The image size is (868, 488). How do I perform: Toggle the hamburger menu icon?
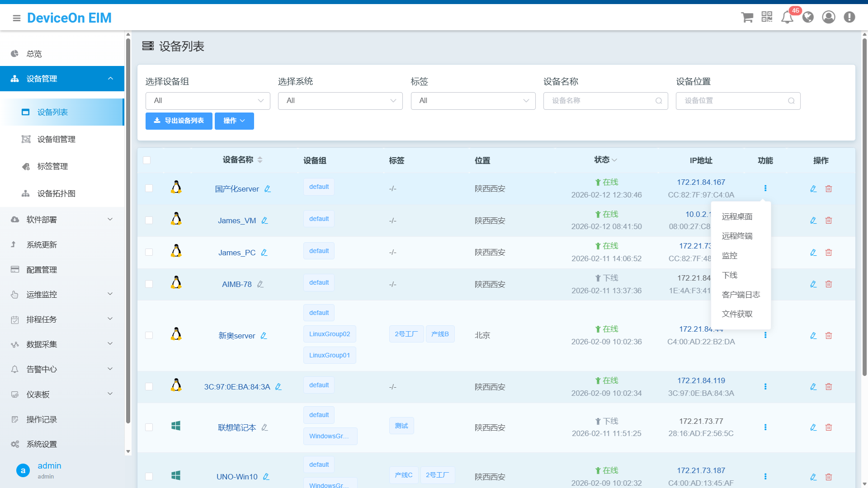(17, 18)
